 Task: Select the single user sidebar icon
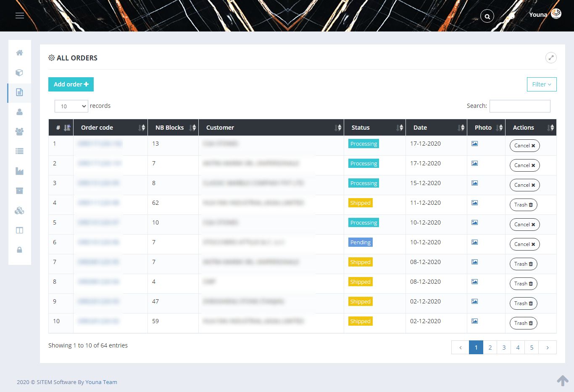[x=19, y=112]
